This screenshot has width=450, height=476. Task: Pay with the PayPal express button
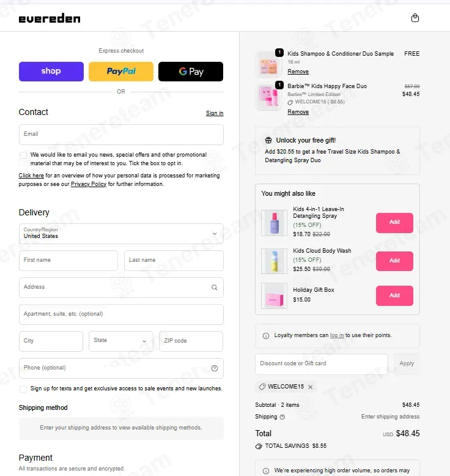[x=121, y=72]
